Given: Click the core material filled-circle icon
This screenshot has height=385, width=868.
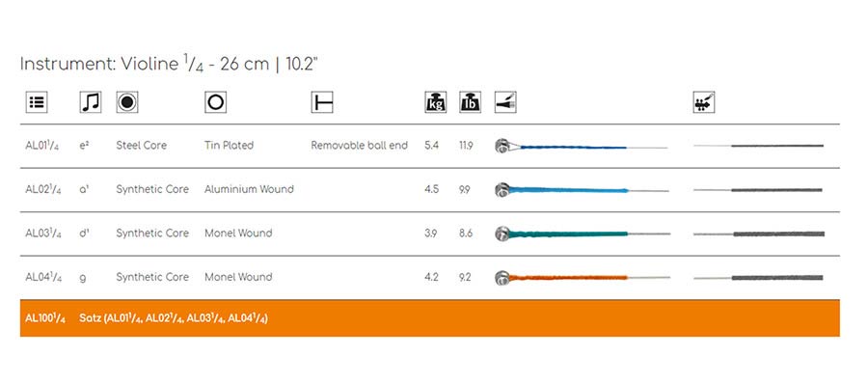Looking at the screenshot, I should tap(127, 102).
